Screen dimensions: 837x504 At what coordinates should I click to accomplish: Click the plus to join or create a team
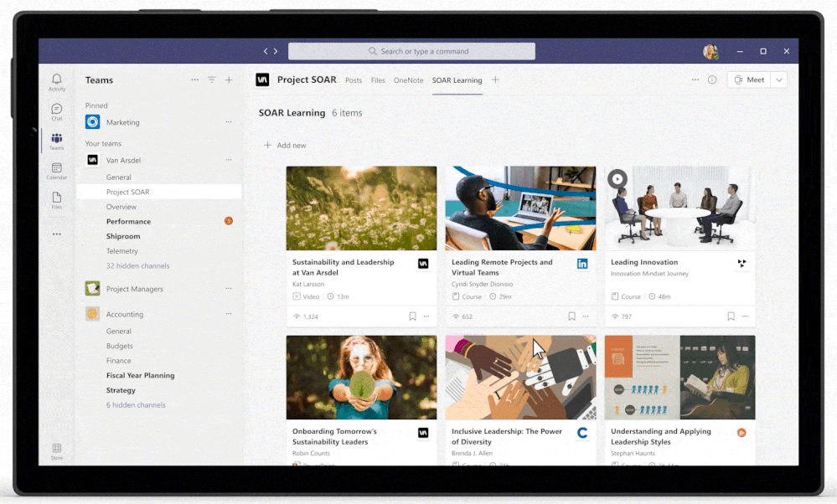229,80
